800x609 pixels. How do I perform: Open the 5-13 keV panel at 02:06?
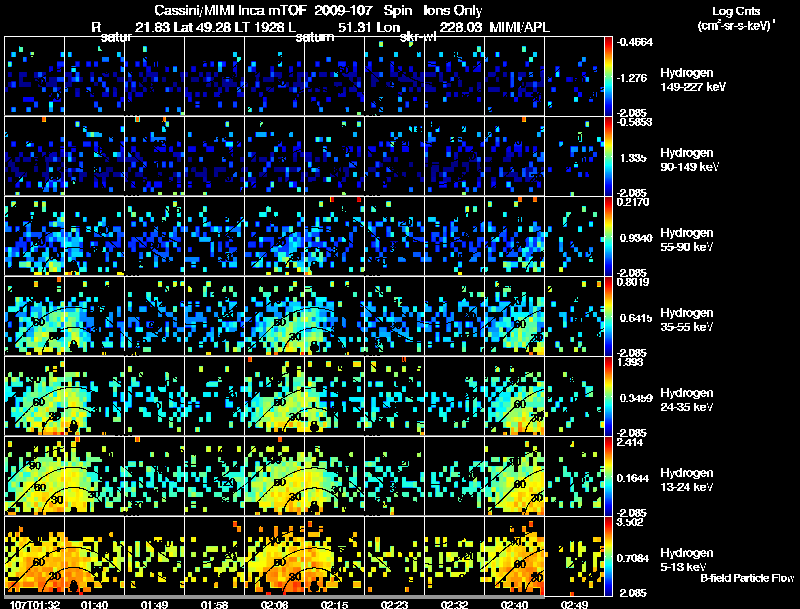[x=274, y=556]
